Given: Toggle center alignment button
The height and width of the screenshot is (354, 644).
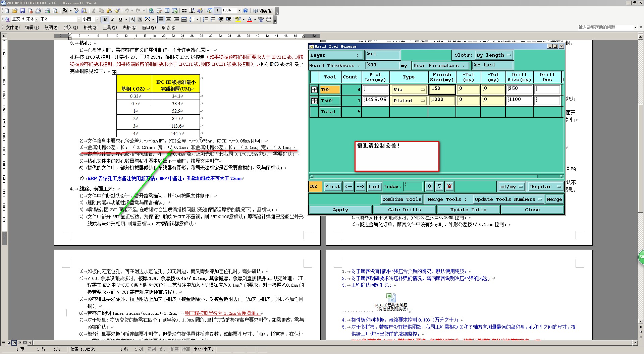Looking at the screenshot, I should click(169, 19).
